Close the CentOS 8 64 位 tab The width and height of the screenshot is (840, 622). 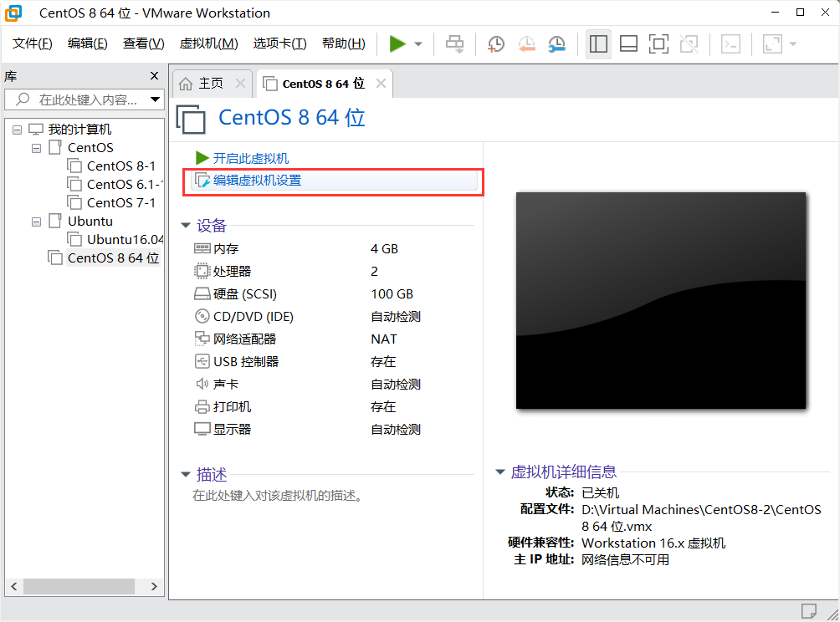point(381,84)
